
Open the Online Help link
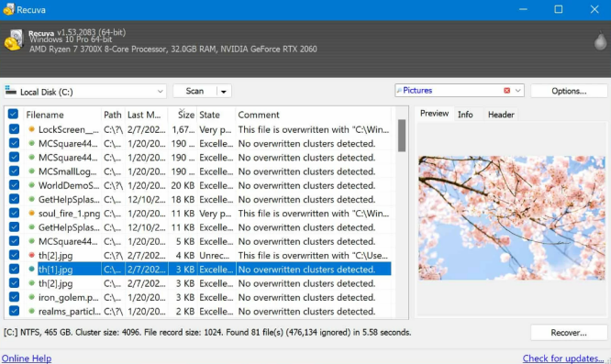coord(27,358)
